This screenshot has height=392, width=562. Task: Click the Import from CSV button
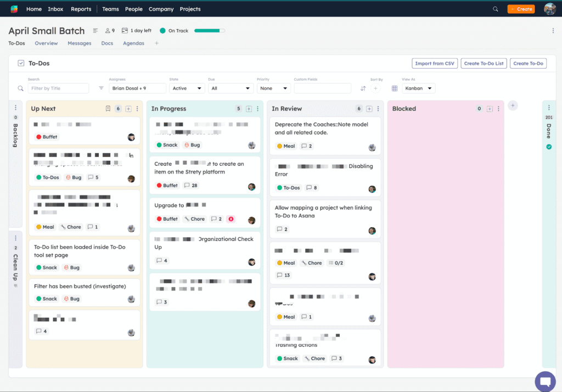point(435,63)
